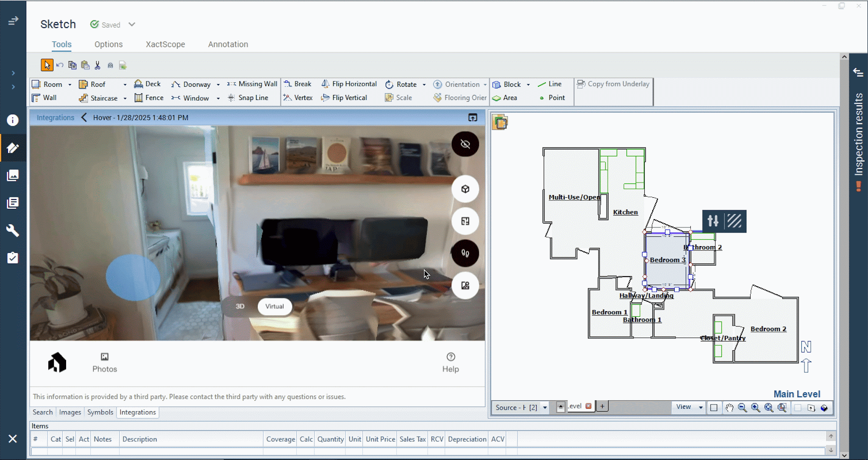Click the Vertex tool
Viewport: 868px width, 460px height.
298,98
